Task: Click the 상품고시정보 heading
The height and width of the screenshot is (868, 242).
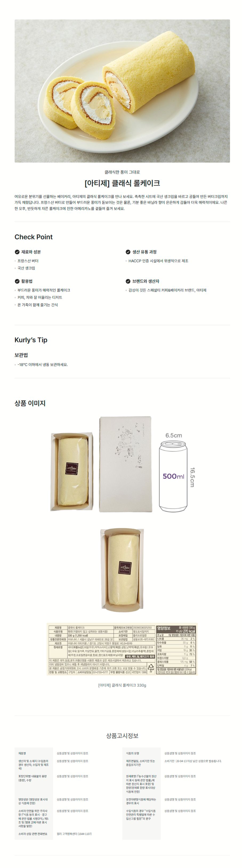Action: click(x=122, y=735)
